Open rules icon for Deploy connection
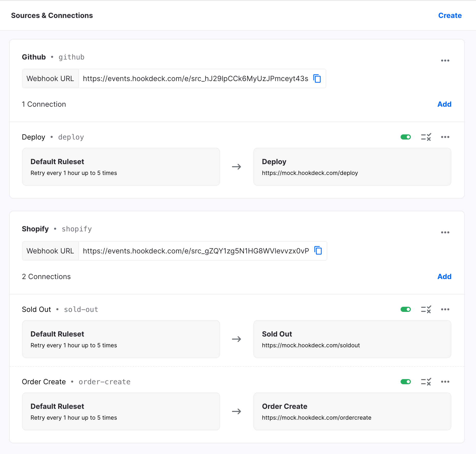This screenshot has height=454, width=476. pyautogui.click(x=426, y=137)
